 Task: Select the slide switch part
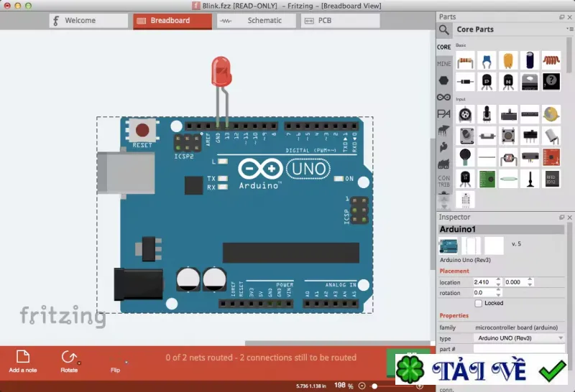point(530,136)
